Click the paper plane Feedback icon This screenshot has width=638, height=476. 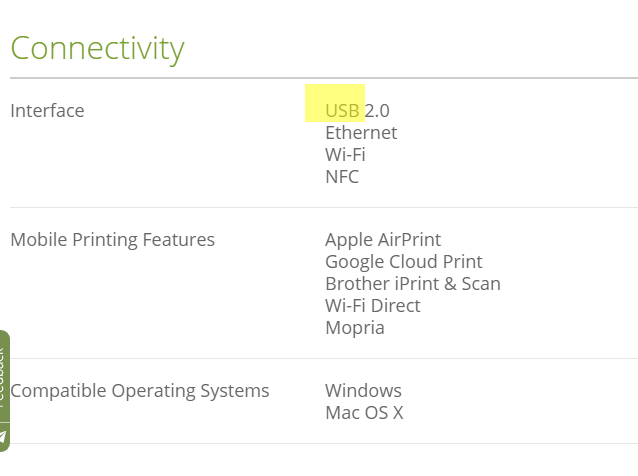coord(3,437)
